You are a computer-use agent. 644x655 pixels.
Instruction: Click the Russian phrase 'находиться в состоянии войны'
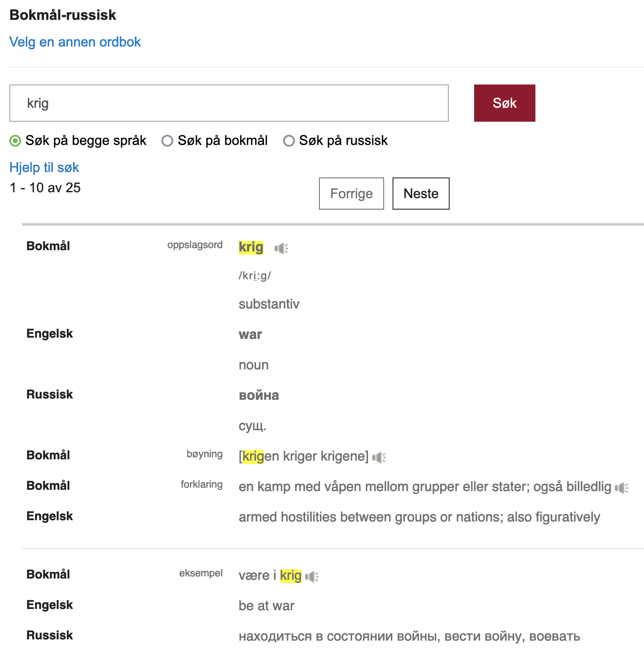(339, 636)
